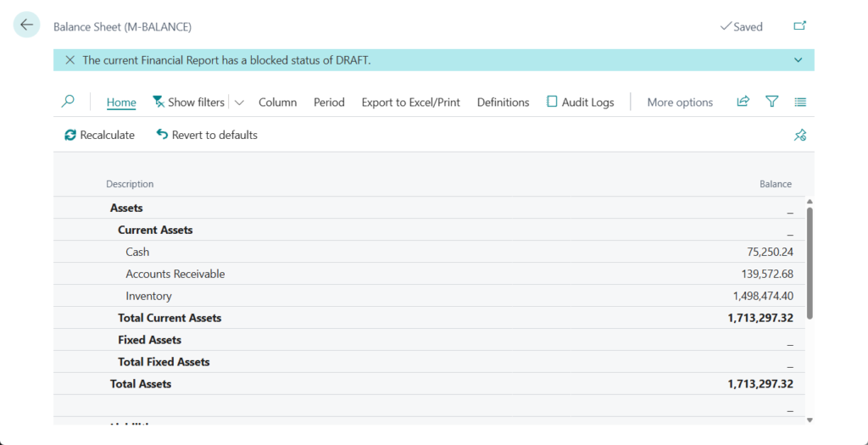This screenshot has height=445, width=868.
Task: Click the share icon in toolbar
Action: click(743, 102)
